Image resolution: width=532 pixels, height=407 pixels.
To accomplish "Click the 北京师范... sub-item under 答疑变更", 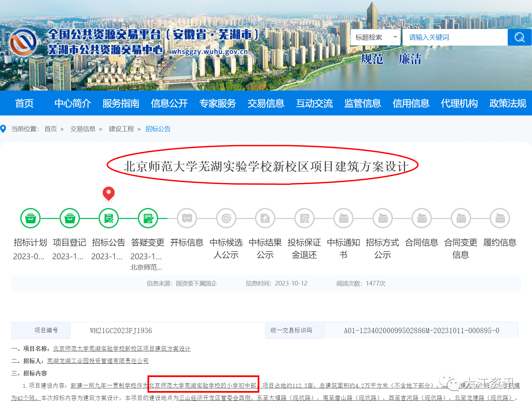I will (146, 267).
